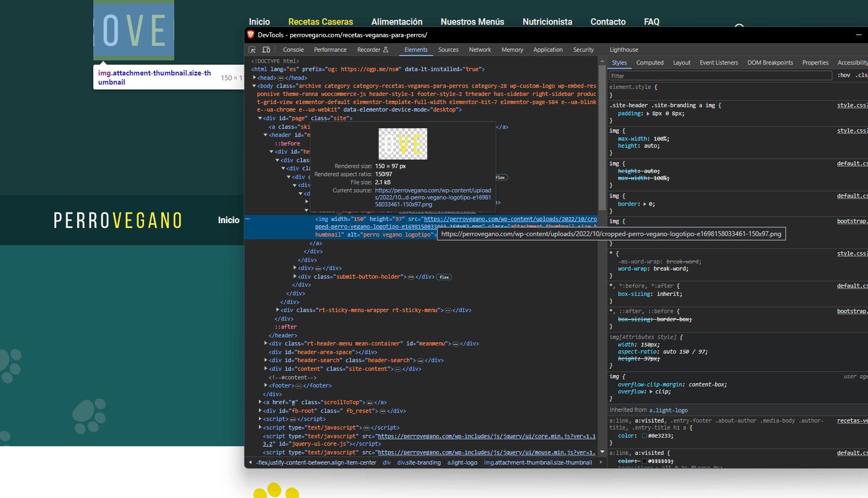Click the ellipsis inside header-search div

pos(420,361)
